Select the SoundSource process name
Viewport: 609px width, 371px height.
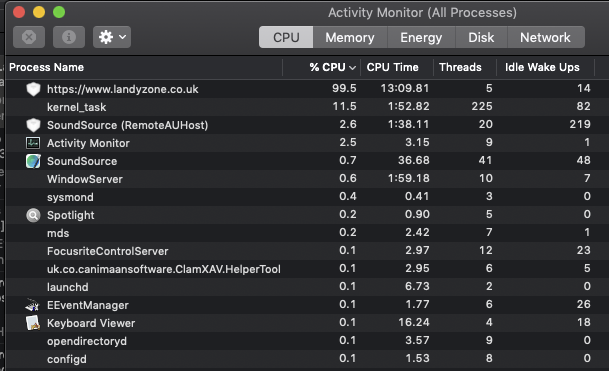82,161
